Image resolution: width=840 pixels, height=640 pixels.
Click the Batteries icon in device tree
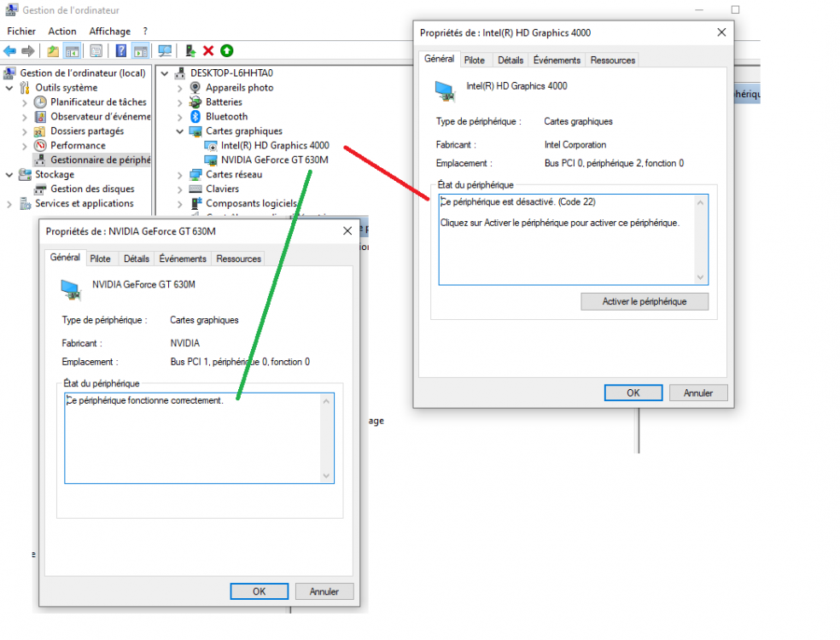195,102
